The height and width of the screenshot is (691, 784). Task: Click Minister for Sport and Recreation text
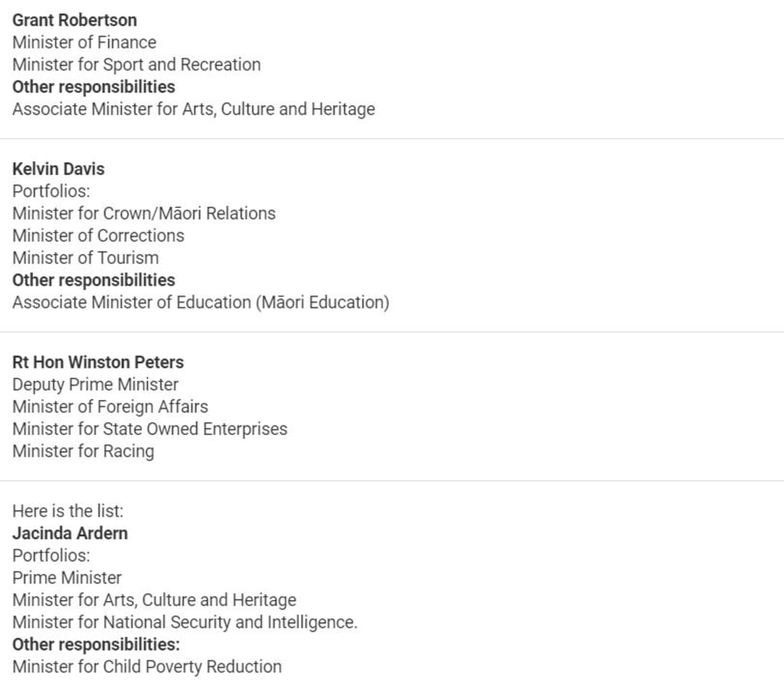pos(137,64)
